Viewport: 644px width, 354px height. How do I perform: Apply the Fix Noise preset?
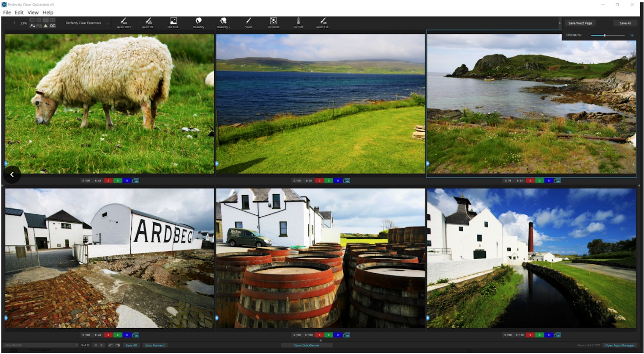point(274,23)
